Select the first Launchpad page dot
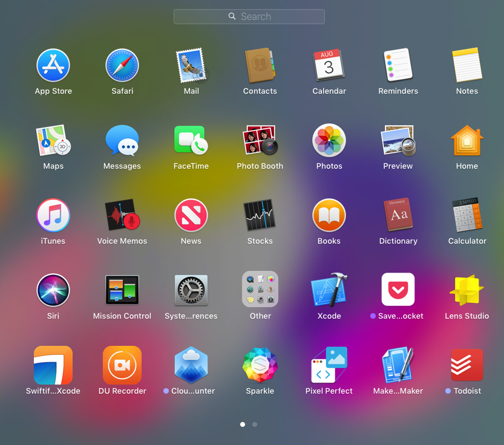This screenshot has width=504, height=445. (x=243, y=424)
